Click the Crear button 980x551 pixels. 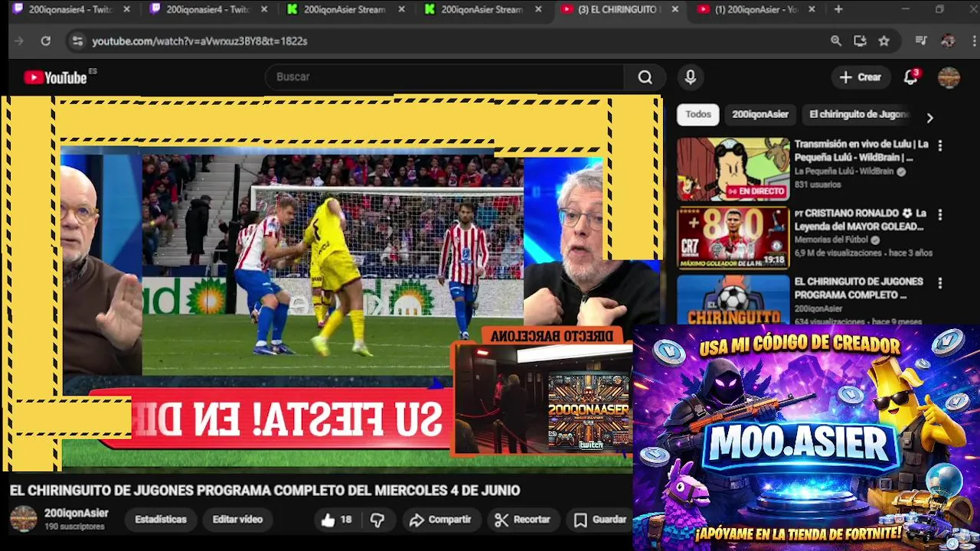coord(861,77)
